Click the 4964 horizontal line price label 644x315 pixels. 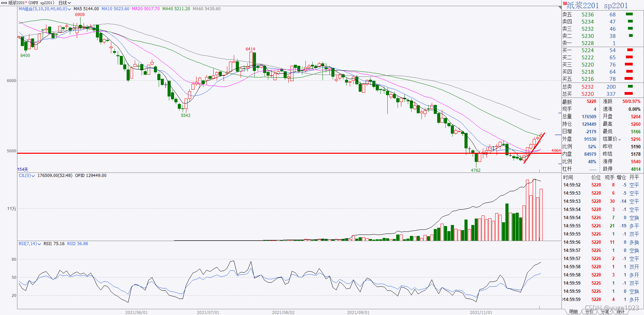556,151
